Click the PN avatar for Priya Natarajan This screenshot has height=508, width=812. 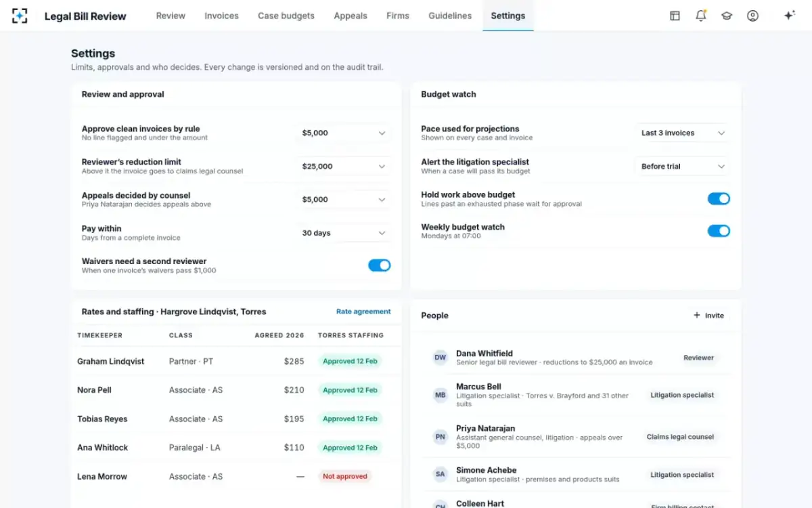coord(441,437)
